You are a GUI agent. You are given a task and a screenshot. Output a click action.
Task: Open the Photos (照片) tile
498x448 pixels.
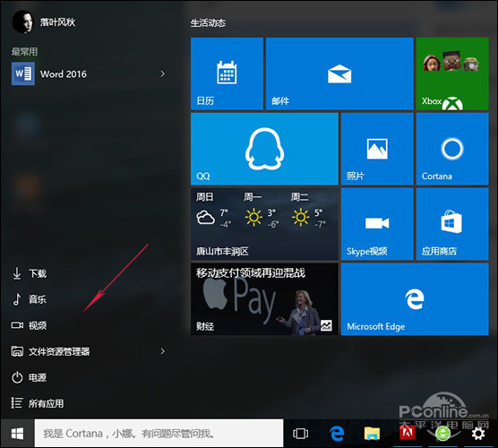377,149
